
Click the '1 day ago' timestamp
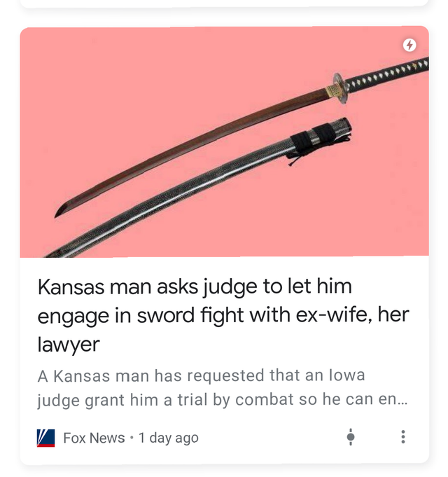[x=169, y=438]
